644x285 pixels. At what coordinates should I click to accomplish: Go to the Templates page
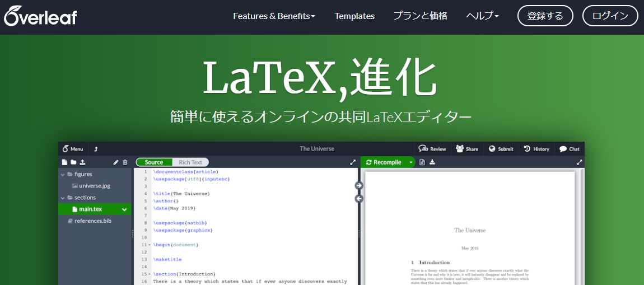point(354,16)
